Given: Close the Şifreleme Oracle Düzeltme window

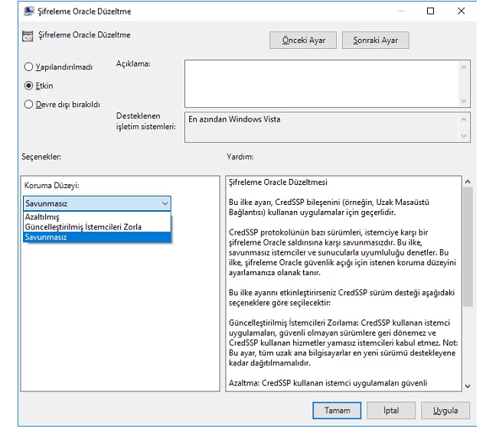Looking at the screenshot, I should (x=461, y=11).
